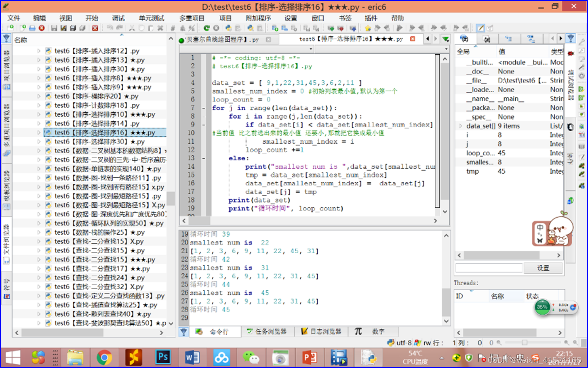Click the green Restart icon in toolbar
588x368 pixels.
[207, 28]
